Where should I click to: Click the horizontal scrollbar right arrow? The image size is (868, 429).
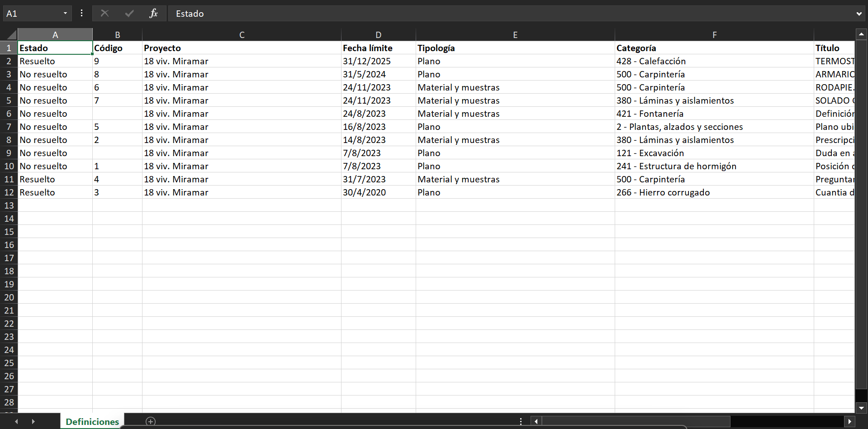[849, 421]
